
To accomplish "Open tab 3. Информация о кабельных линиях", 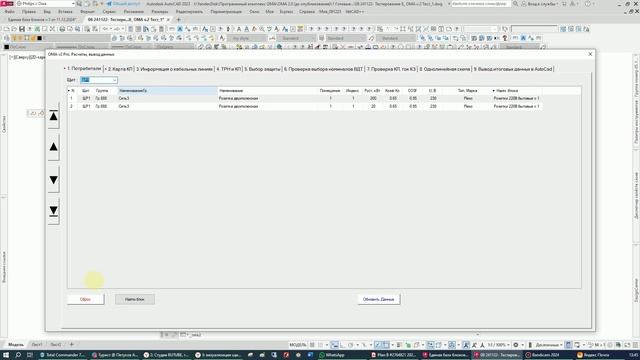I will tap(175, 69).
